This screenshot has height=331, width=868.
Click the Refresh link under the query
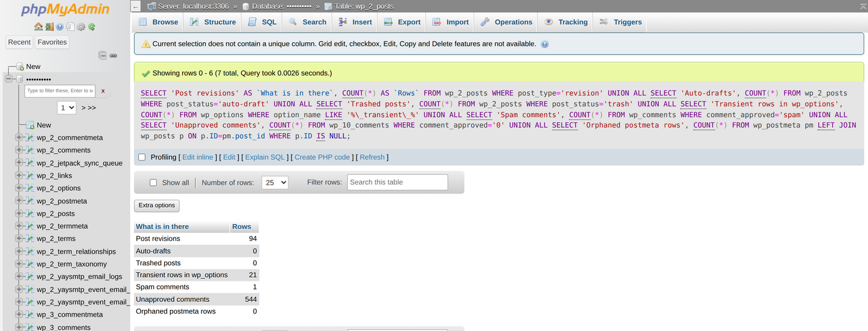pos(372,157)
